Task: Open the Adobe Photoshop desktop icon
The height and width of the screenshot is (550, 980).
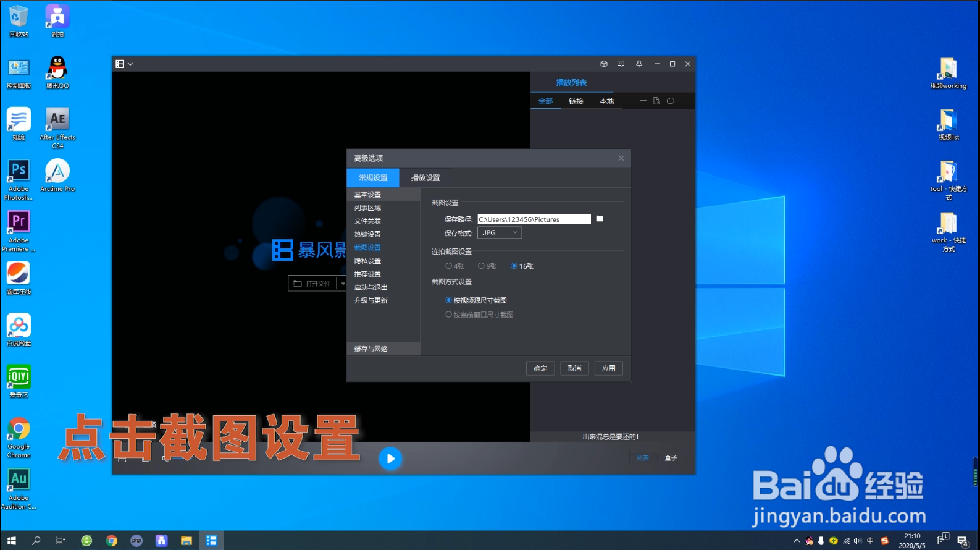Action: [x=19, y=180]
